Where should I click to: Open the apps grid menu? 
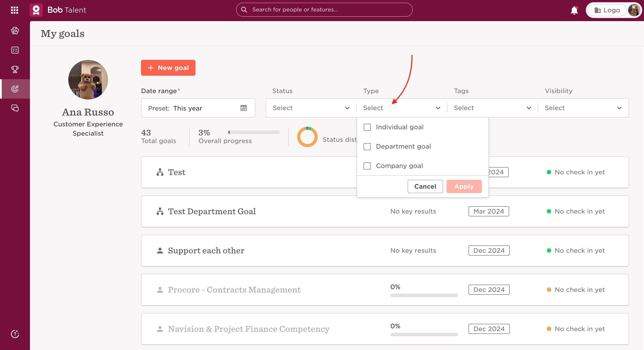click(x=15, y=10)
